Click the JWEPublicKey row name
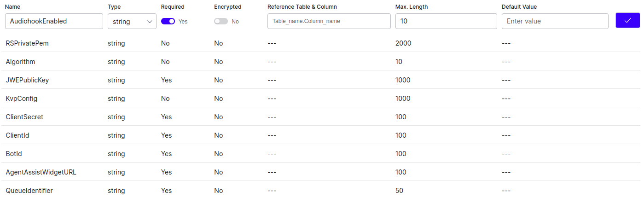 click(27, 80)
